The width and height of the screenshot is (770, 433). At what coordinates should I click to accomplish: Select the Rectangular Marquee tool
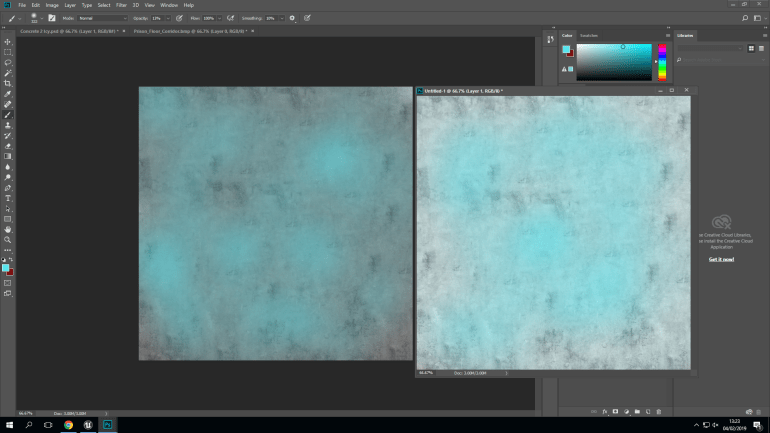click(8, 52)
